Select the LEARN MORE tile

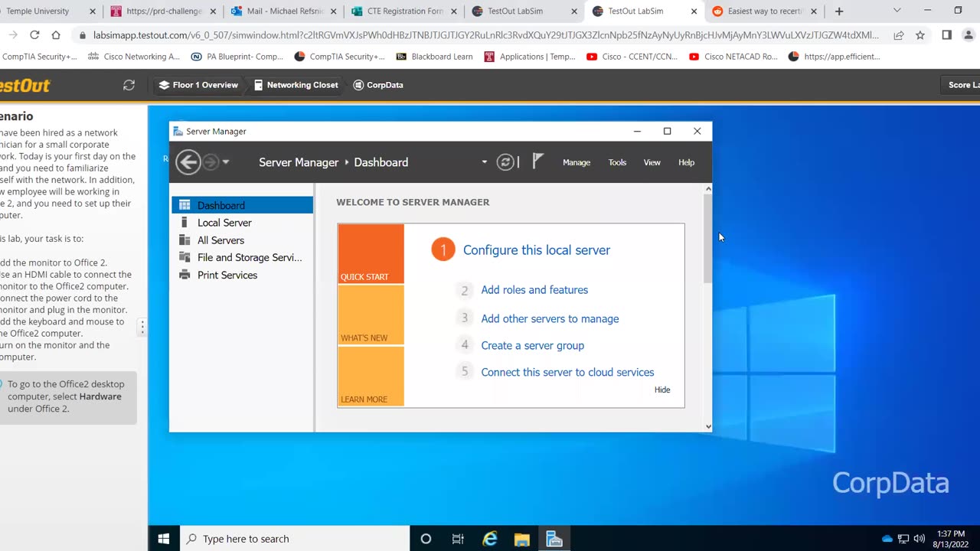[371, 377]
